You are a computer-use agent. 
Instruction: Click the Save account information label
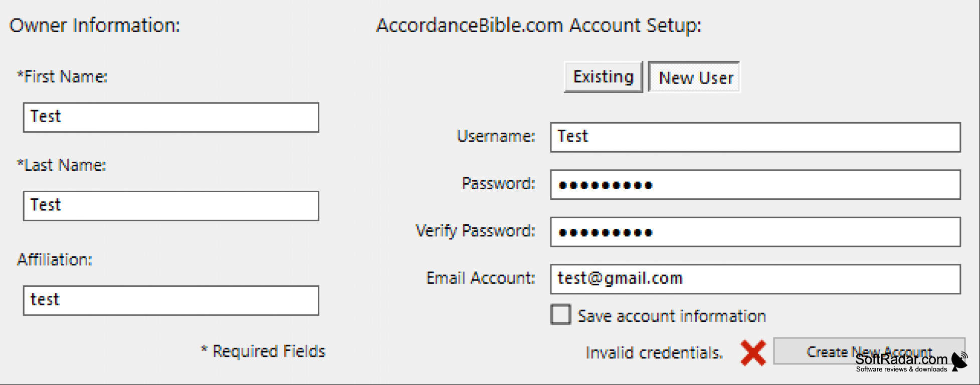click(672, 316)
